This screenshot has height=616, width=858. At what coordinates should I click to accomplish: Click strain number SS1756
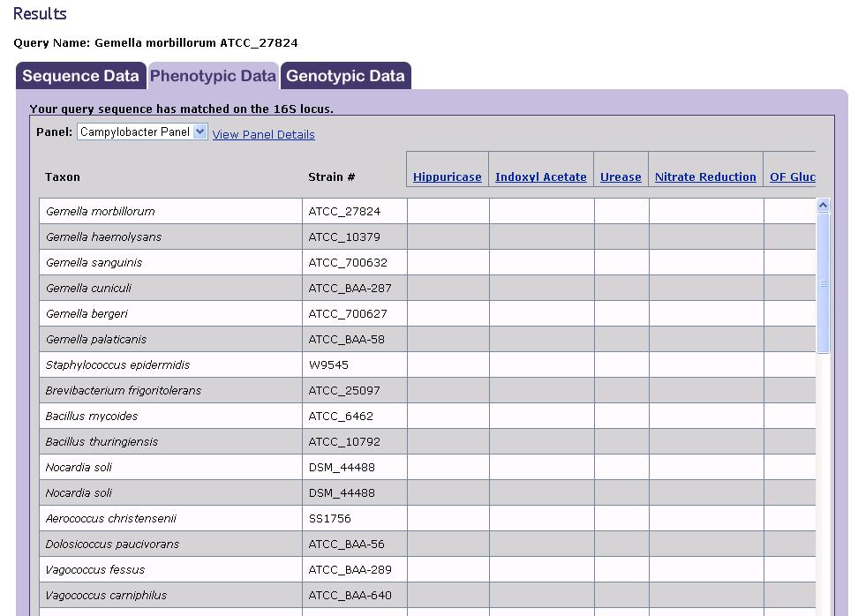(x=329, y=519)
